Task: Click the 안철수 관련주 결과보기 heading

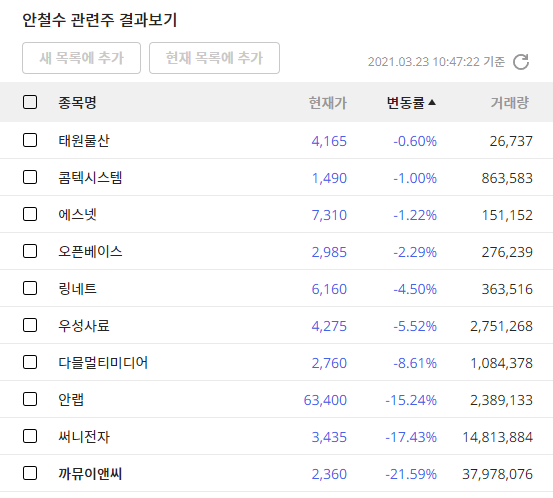Action: 99,20
